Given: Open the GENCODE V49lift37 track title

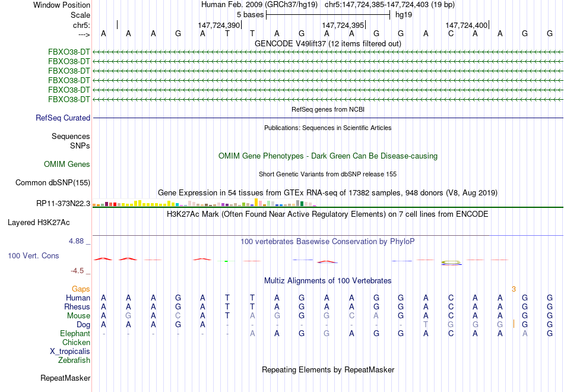Looking at the screenshot, I should click(328, 43).
